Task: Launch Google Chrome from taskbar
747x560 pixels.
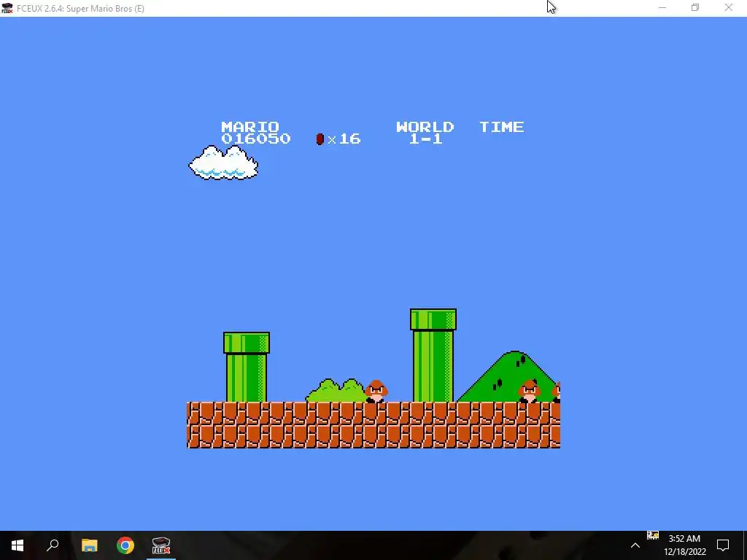Action: tap(125, 545)
